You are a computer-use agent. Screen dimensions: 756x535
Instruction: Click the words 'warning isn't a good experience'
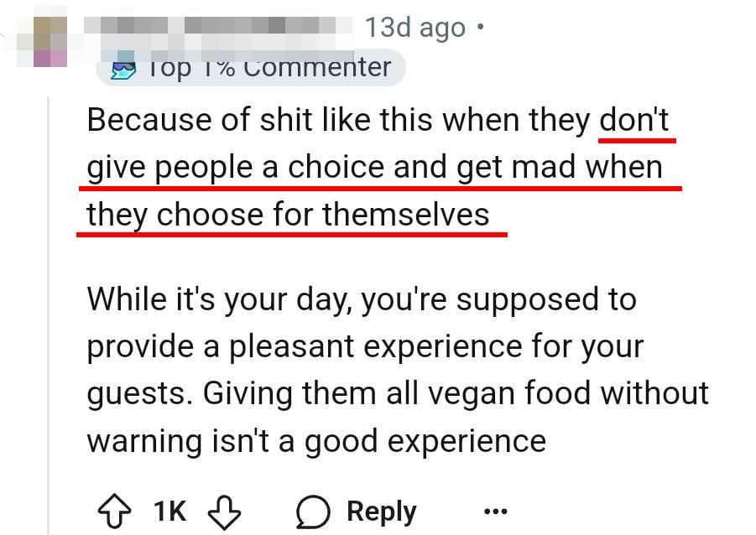tap(316, 441)
